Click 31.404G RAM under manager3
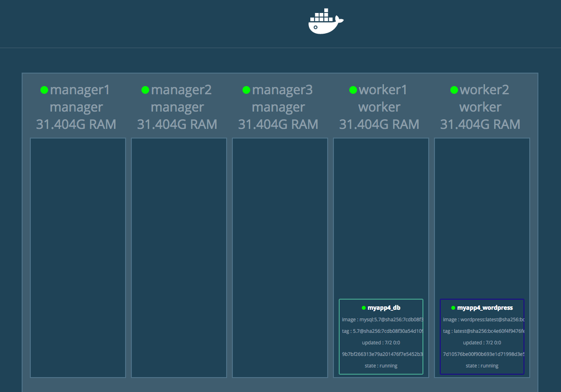This screenshot has width=561, height=392. click(x=278, y=125)
